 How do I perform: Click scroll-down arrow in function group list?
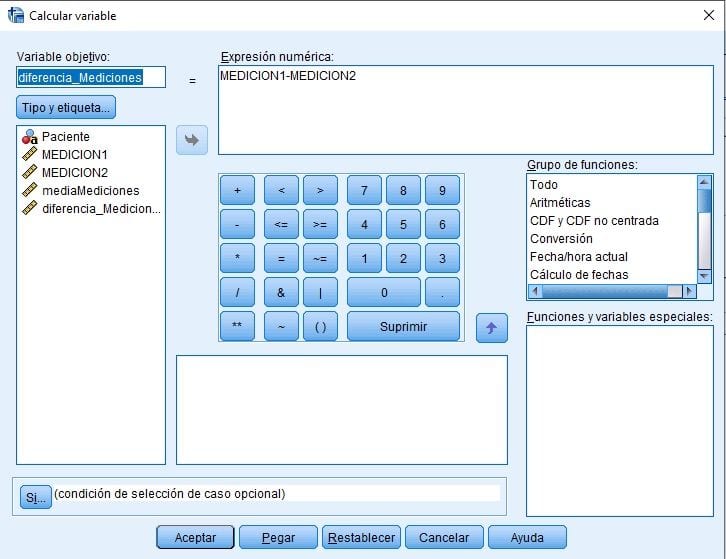click(704, 276)
